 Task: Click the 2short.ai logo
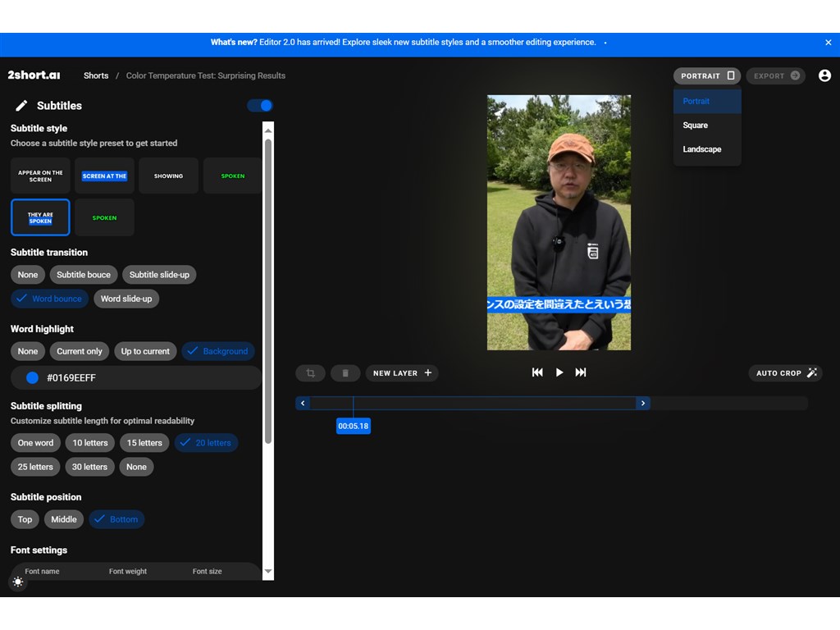coord(34,75)
